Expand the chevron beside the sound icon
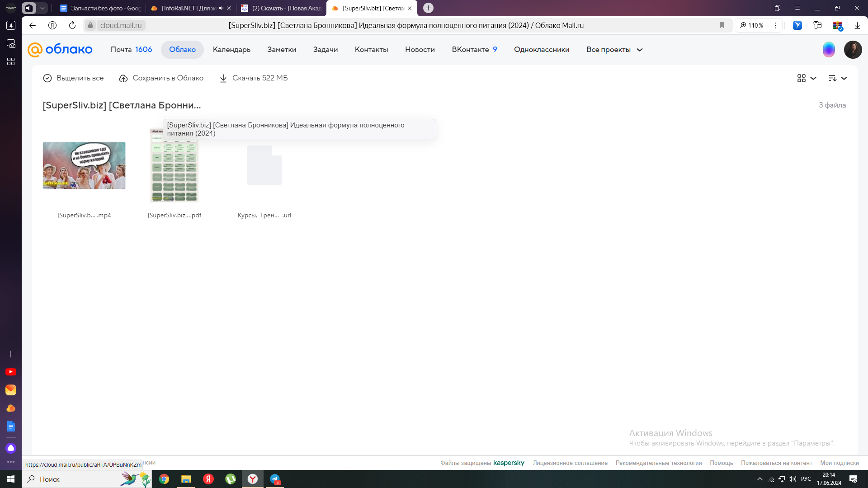Viewport: 868px width, 488px height. click(x=42, y=8)
